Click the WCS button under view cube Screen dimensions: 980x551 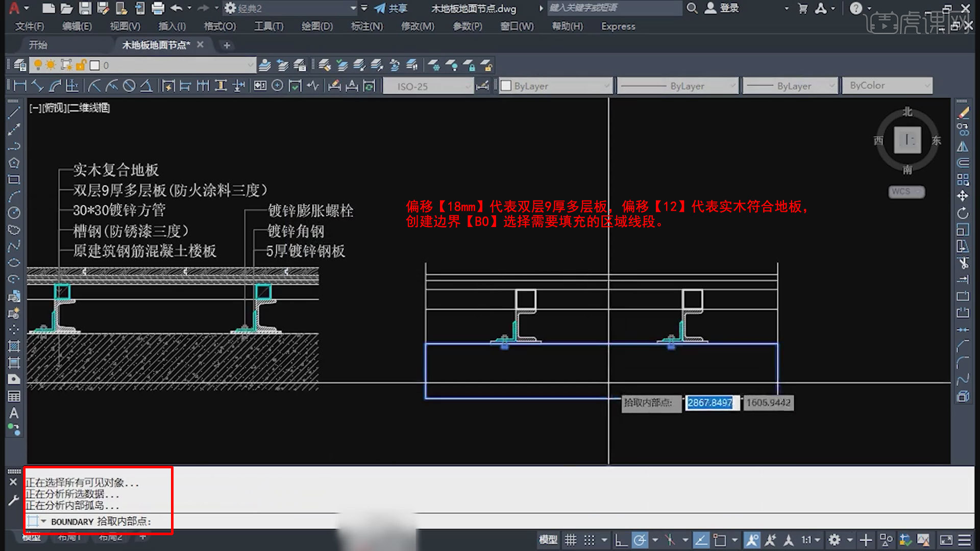pos(906,191)
